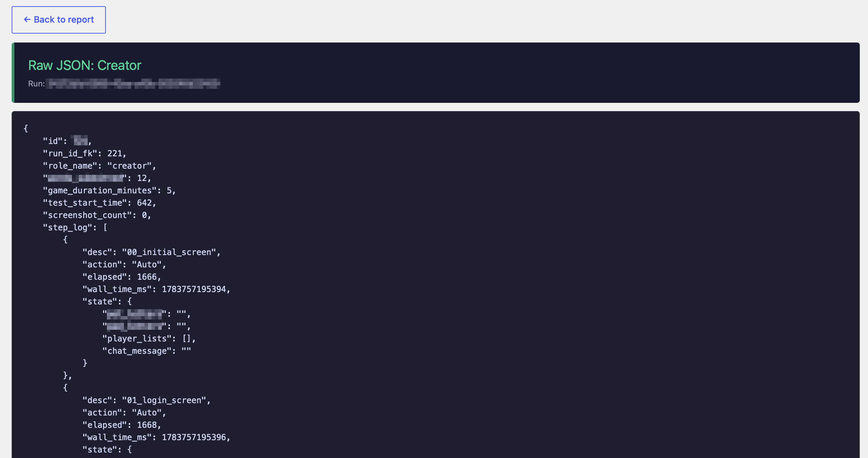Click the "player_lists": [] line
Viewport: 868px width, 458px height.
tap(149, 338)
